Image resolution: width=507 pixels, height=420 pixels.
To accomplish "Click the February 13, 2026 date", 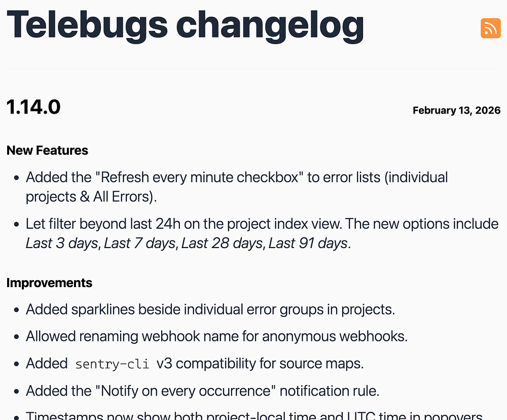I will [x=457, y=111].
